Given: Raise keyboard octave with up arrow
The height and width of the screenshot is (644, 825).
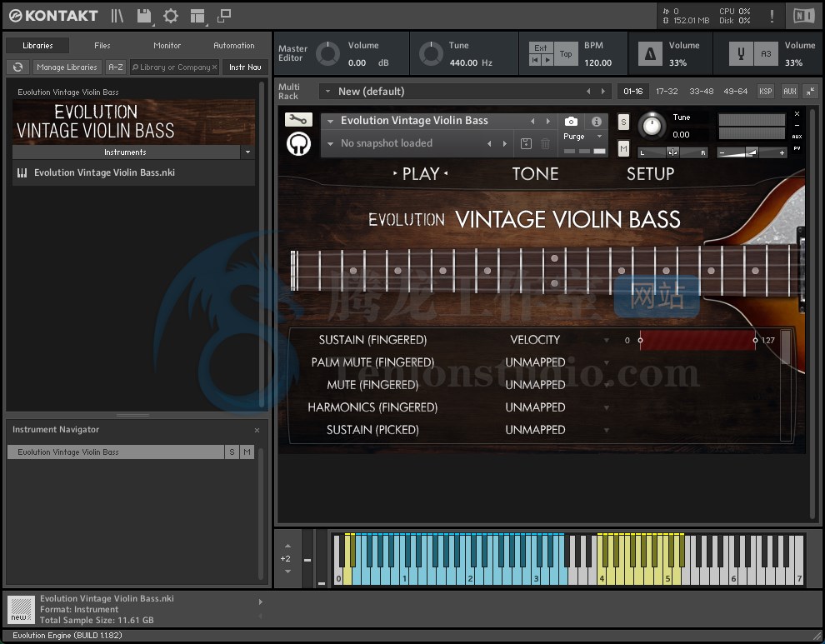Looking at the screenshot, I should click(287, 546).
